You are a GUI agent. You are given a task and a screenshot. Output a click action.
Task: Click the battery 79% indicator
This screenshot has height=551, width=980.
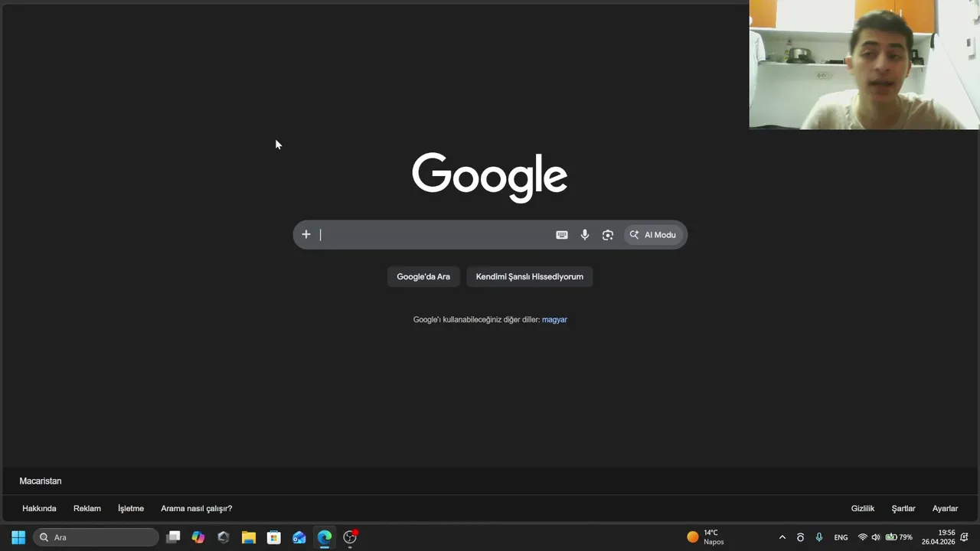click(x=899, y=537)
